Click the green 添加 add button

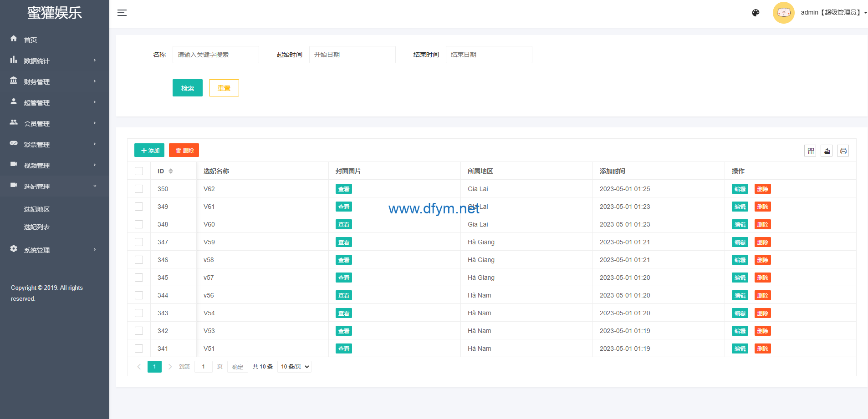149,150
